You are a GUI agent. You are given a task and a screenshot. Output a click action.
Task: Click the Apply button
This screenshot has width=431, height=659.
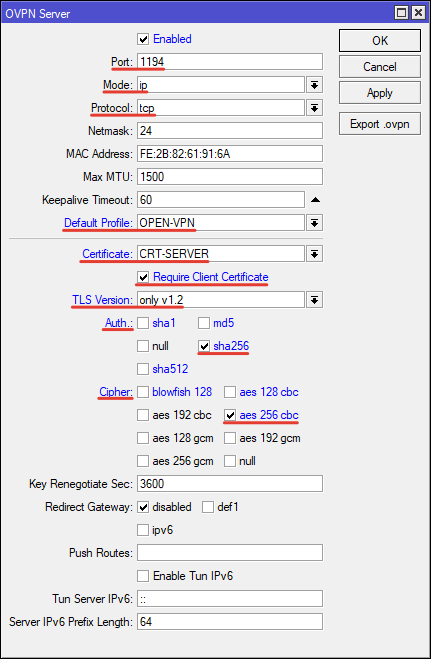point(380,93)
